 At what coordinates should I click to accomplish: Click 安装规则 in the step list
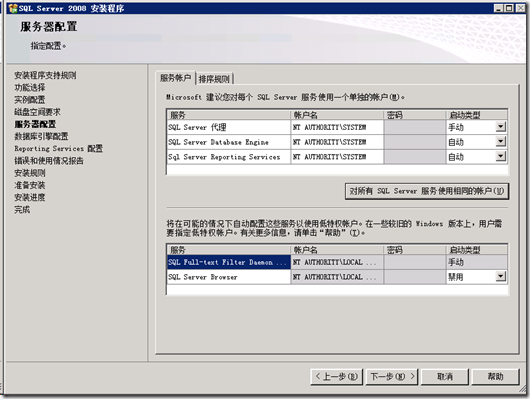tap(30, 173)
